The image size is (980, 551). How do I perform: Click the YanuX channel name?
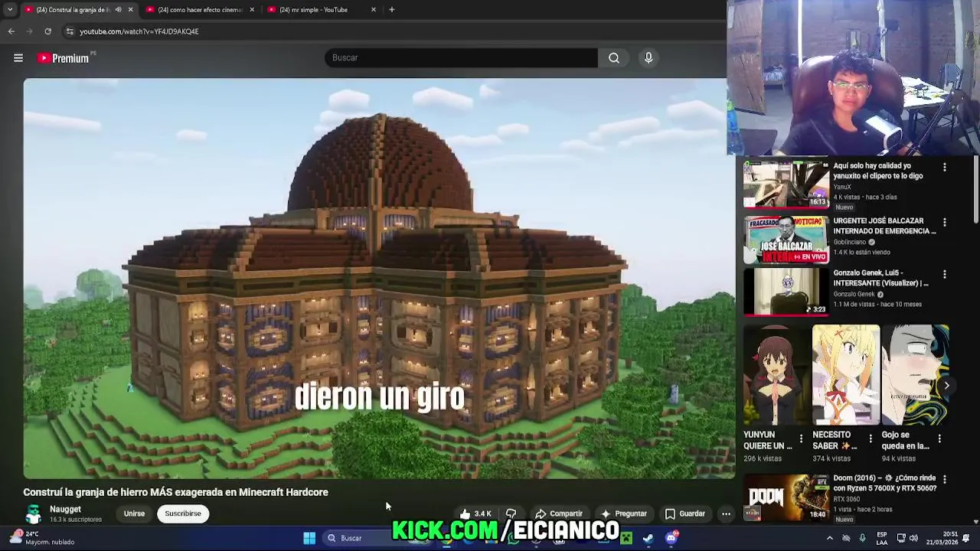coord(842,187)
